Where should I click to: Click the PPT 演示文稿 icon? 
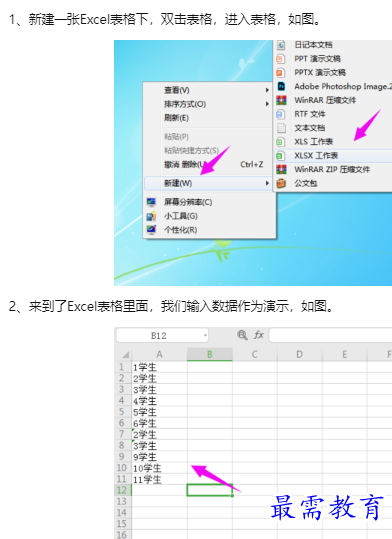coord(281,59)
